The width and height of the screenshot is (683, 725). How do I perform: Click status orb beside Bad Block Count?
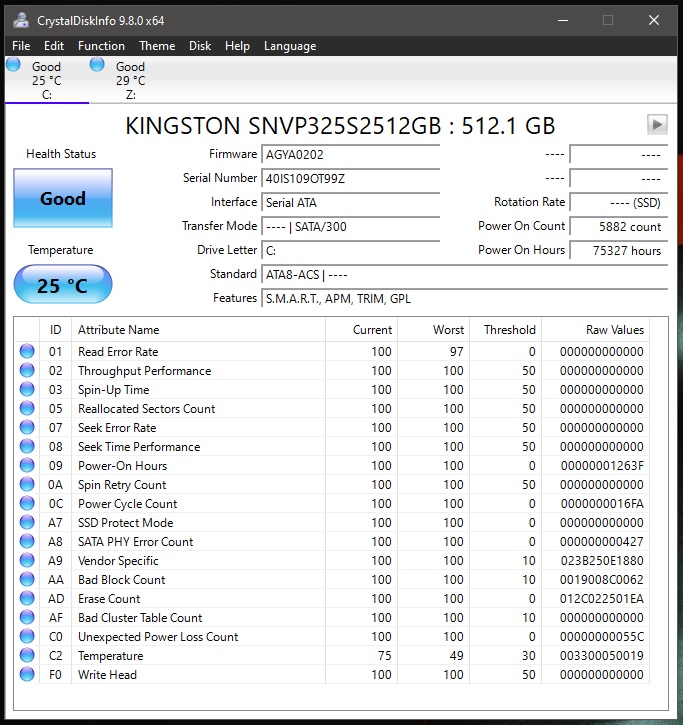point(27,579)
